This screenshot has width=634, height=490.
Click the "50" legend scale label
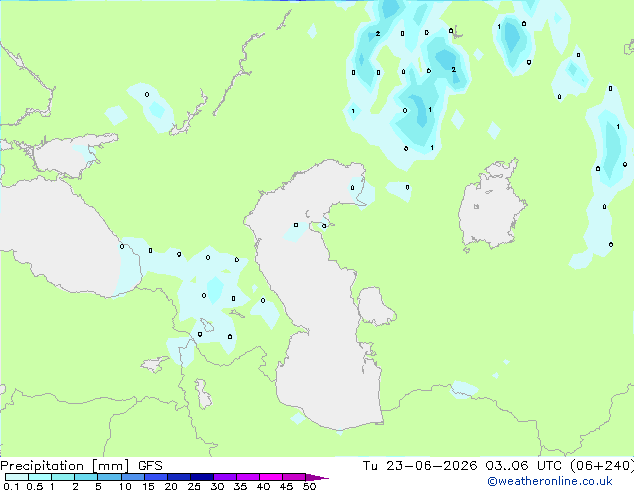pyautogui.click(x=309, y=486)
